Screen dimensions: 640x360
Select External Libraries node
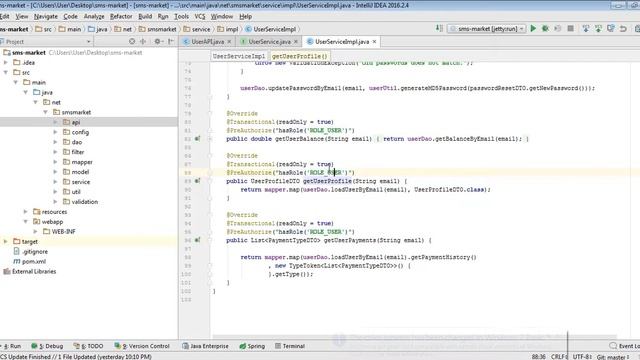(34, 271)
